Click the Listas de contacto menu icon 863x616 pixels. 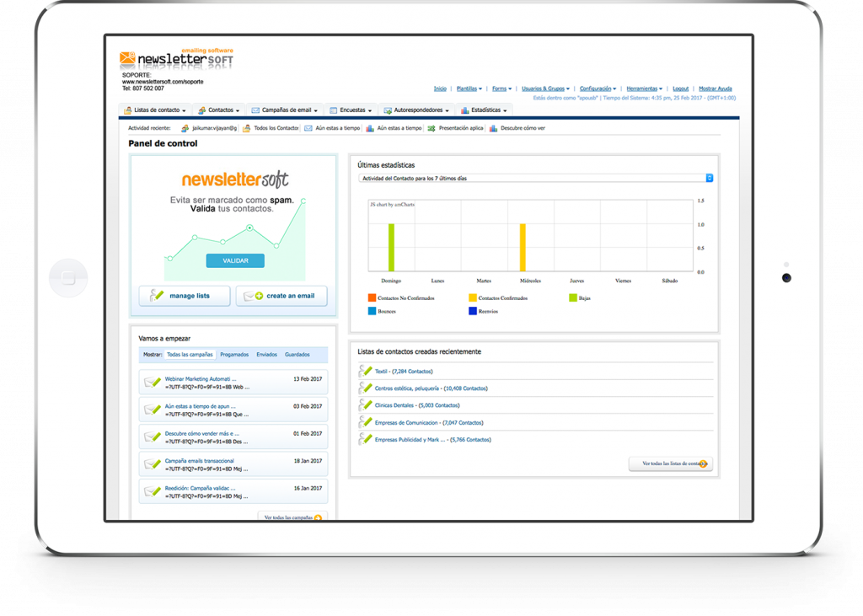(x=128, y=110)
